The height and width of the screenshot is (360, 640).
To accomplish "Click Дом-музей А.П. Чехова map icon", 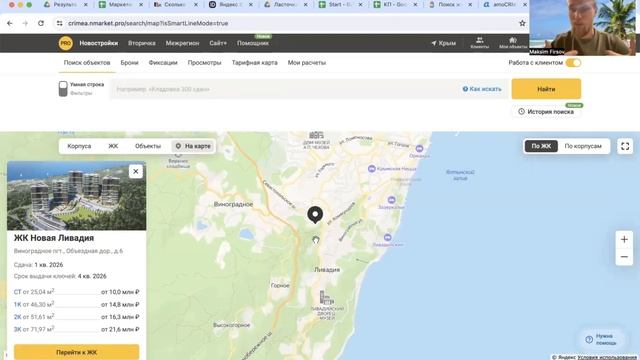I will pyautogui.click(x=316, y=135).
